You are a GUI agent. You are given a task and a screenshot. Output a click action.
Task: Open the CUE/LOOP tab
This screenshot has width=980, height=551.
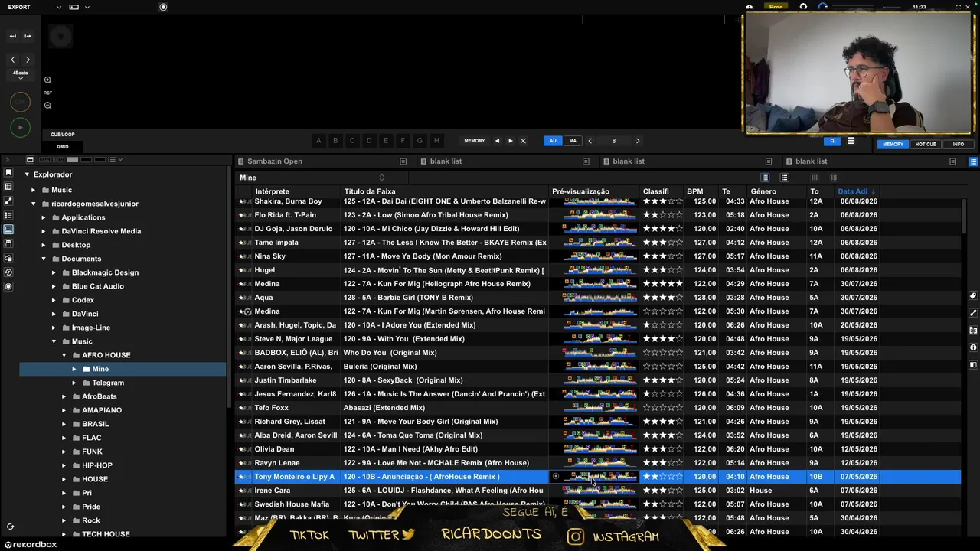point(63,135)
